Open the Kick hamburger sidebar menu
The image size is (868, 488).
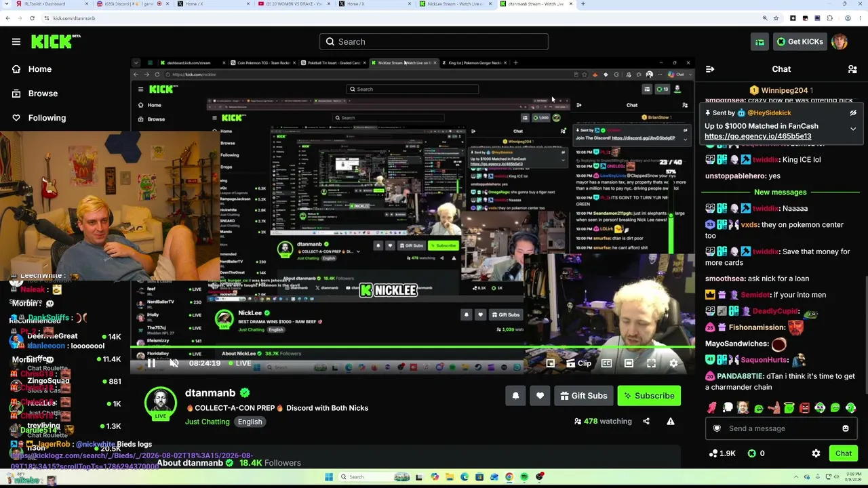16,41
